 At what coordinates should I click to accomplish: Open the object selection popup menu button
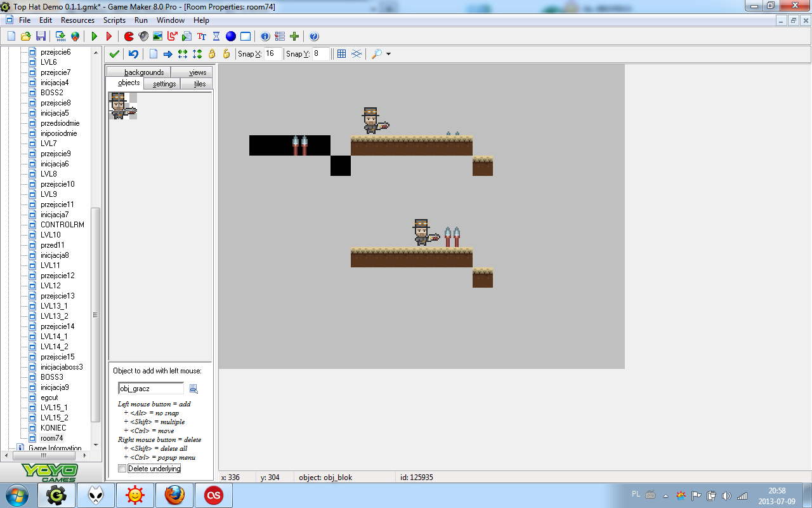[x=193, y=389]
